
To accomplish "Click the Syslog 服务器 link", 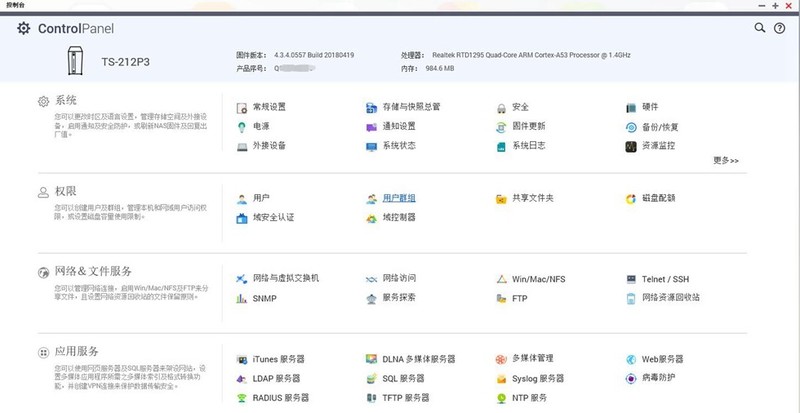I will point(538,379).
